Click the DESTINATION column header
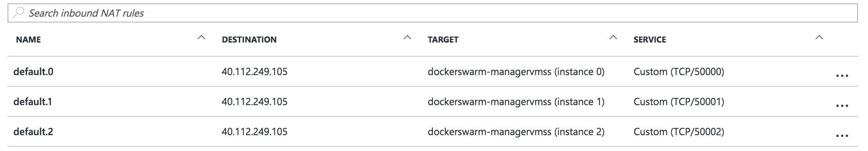 tap(249, 40)
